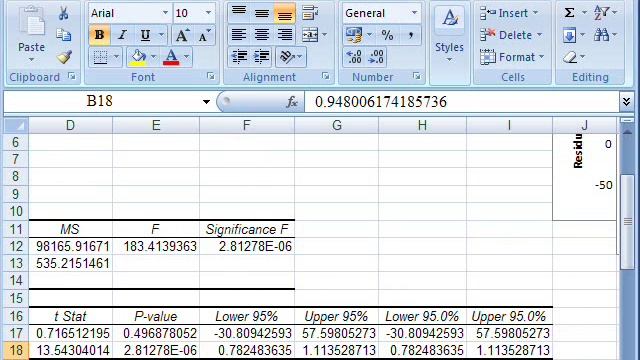Increase indent
Screen dimensions: 640x360
pyautogui.click(x=262, y=57)
